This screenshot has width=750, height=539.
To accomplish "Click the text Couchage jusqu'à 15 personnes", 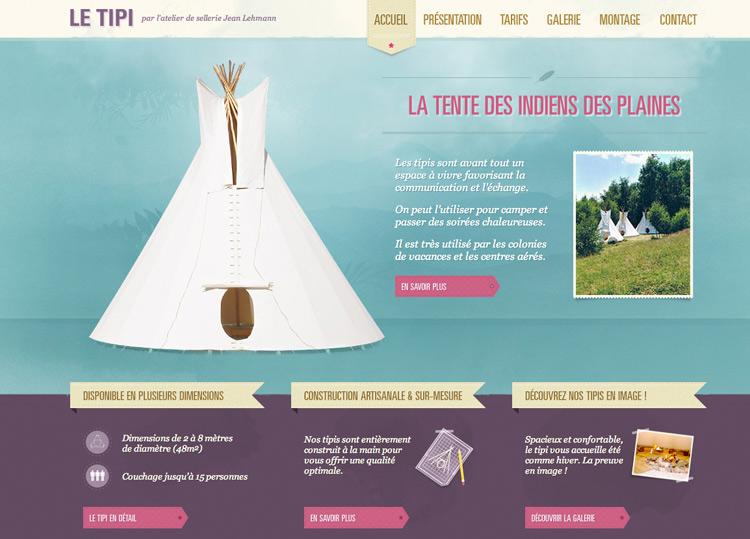I will 185,477.
